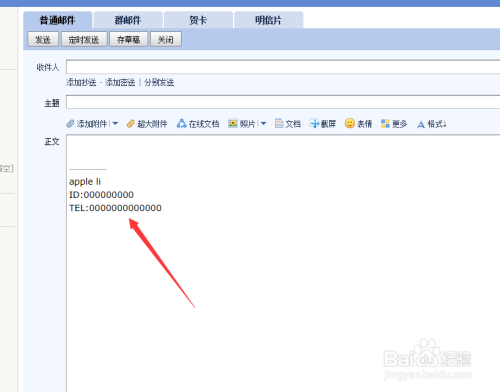Click the 添加抄送 add CC link
The height and width of the screenshot is (392, 500).
click(x=81, y=82)
